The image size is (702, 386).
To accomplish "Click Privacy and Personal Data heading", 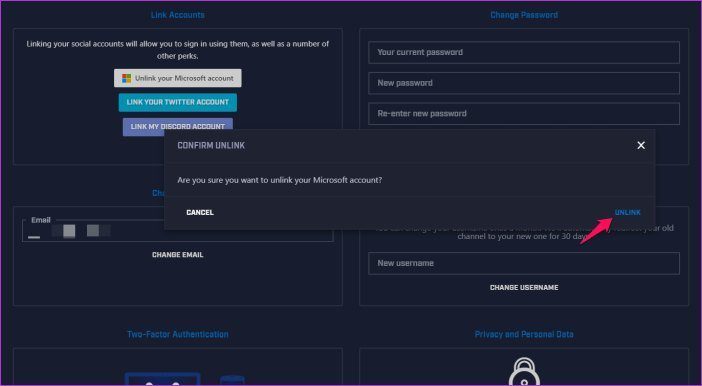I will 524,334.
